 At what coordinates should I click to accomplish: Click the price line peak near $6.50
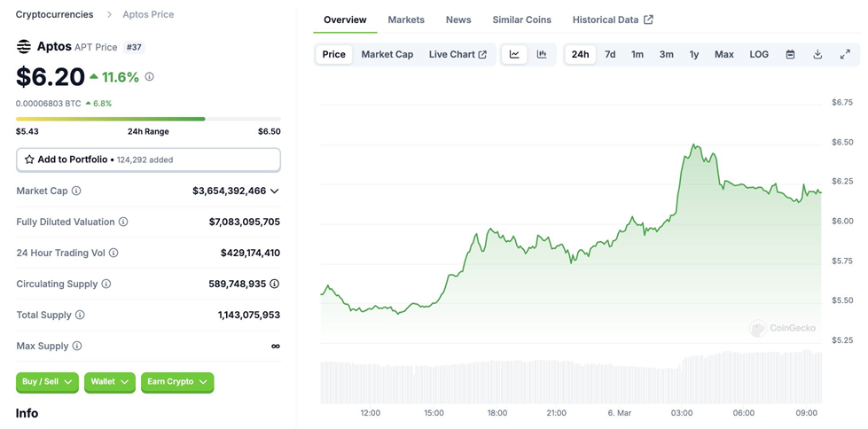coord(693,145)
